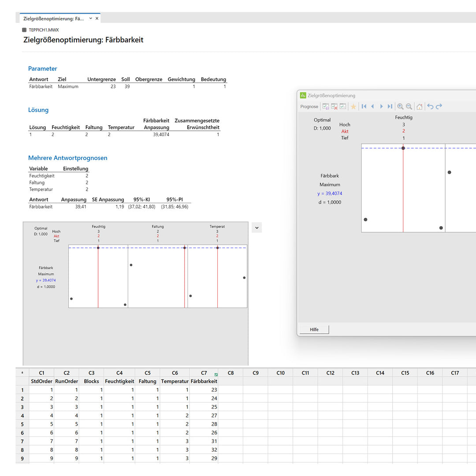
Task: Click the red Feuchtig setting line in optimizer
Action: [x=403, y=190]
